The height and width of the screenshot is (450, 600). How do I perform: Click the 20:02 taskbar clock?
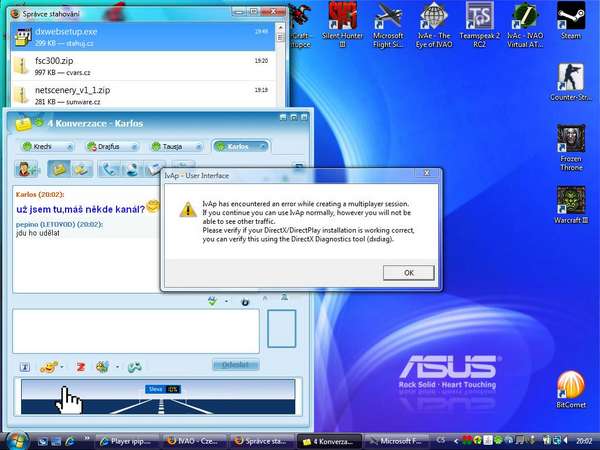pyautogui.click(x=584, y=441)
